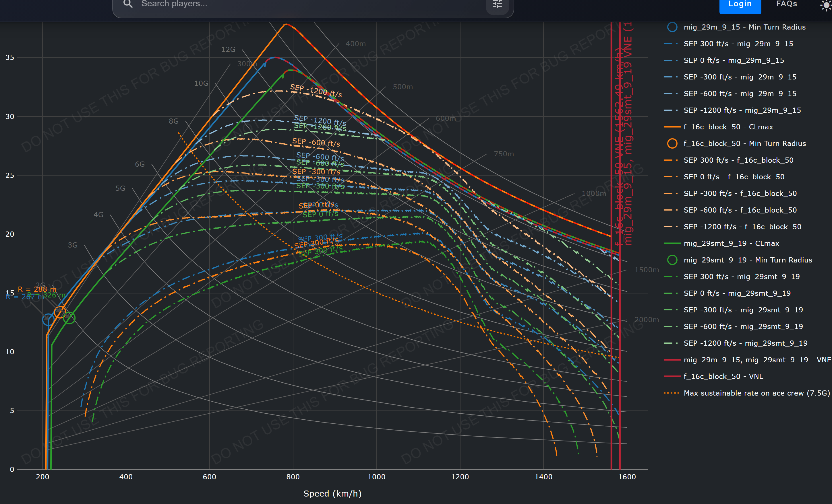
Task: Toggle the light/dark theme sun icon
Action: pyautogui.click(x=826, y=5)
